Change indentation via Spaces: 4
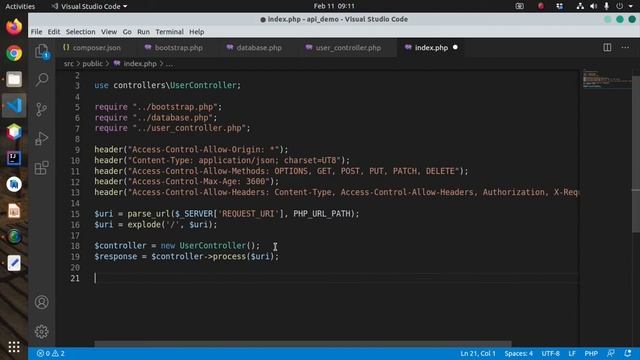This screenshot has height=360, width=640. click(518, 353)
